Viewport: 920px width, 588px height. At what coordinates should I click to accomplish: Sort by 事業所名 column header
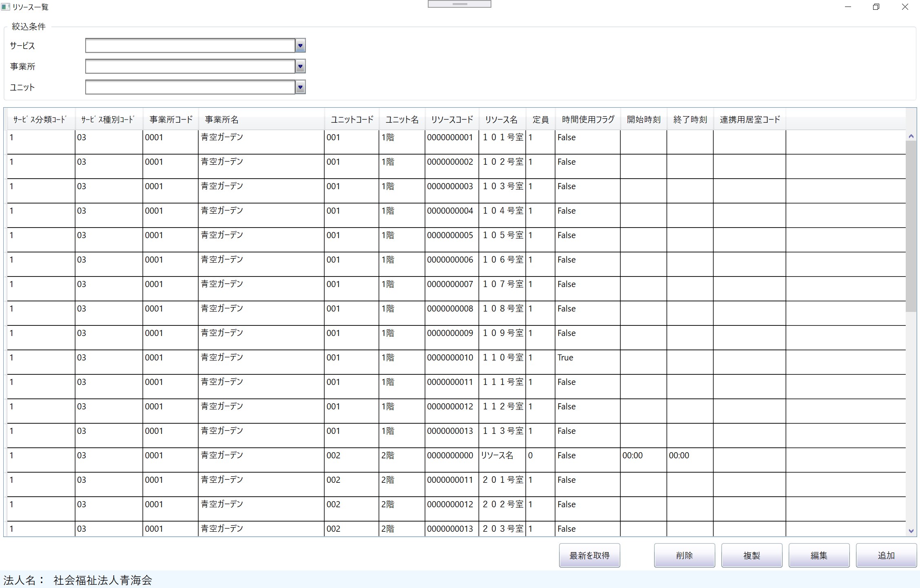[x=221, y=119]
